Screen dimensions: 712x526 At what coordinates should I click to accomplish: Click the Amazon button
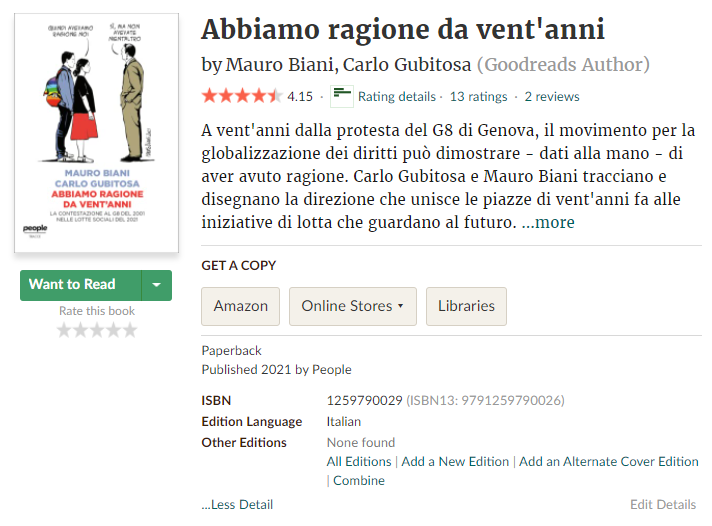click(240, 306)
